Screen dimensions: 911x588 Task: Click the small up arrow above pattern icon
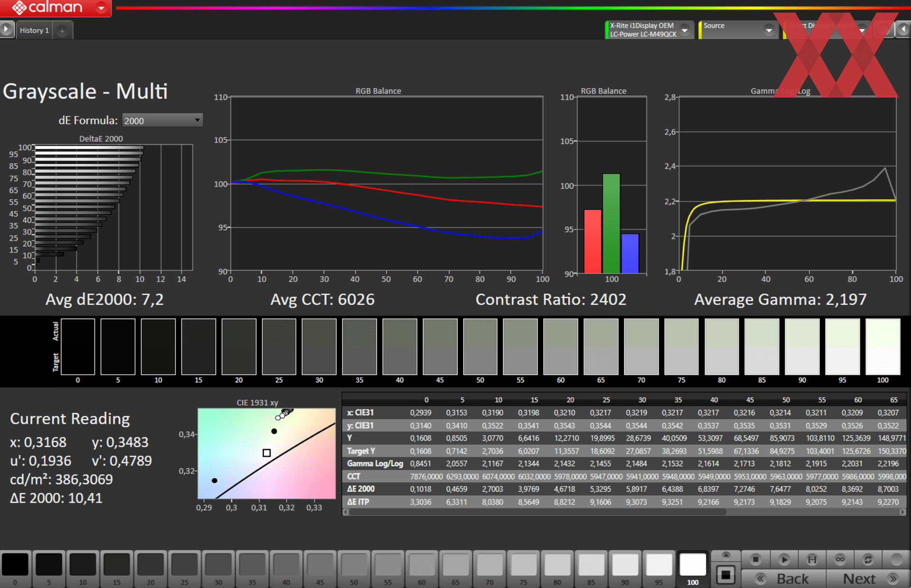[x=725, y=555]
